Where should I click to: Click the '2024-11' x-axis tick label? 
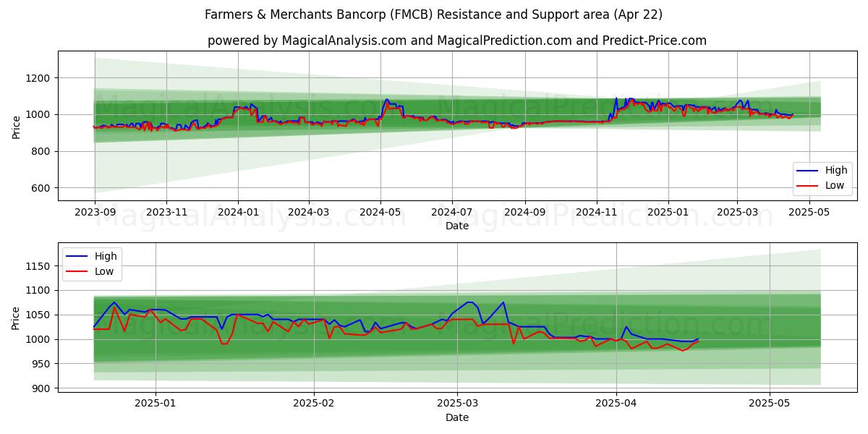pyautogui.click(x=597, y=213)
